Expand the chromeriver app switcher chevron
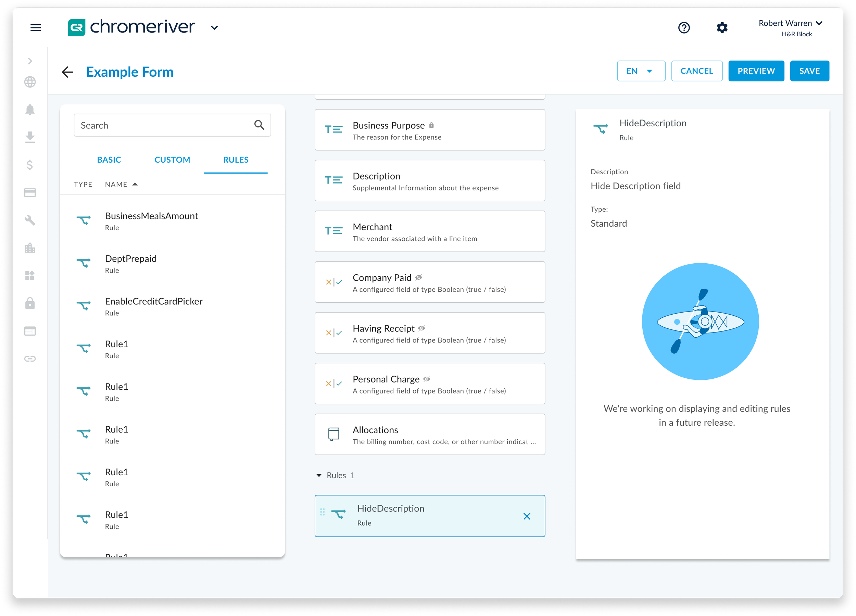856x616 pixels. click(x=214, y=27)
